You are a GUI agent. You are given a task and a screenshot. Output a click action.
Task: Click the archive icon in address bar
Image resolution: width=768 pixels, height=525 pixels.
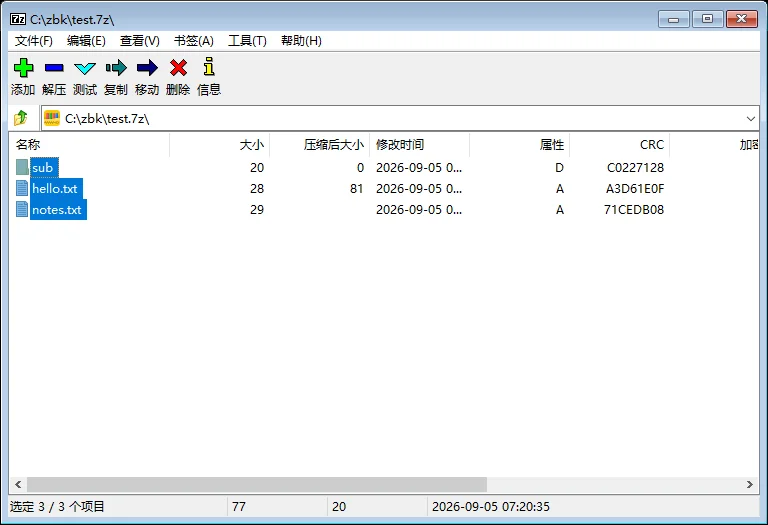(52, 118)
